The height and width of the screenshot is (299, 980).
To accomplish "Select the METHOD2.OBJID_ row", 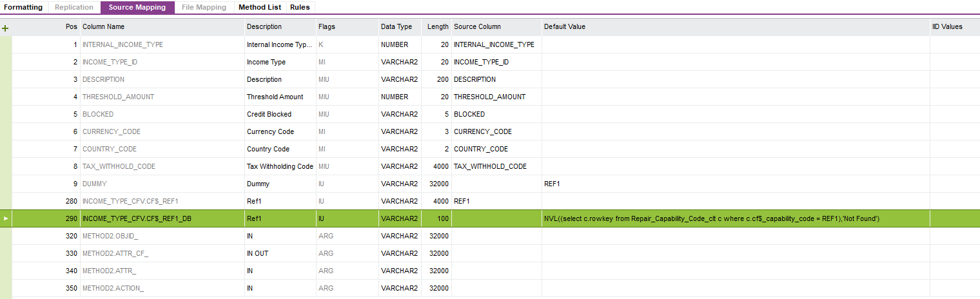I will (x=110, y=236).
